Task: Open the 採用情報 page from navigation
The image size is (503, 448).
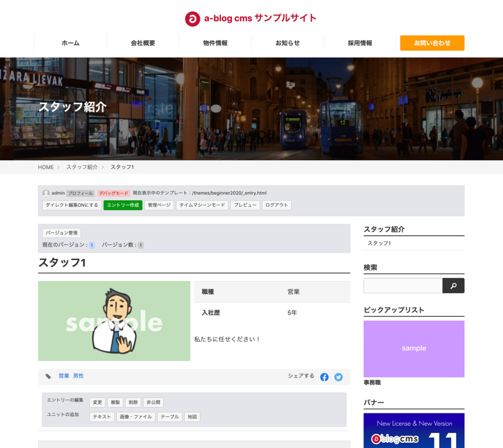Action: pos(360,43)
